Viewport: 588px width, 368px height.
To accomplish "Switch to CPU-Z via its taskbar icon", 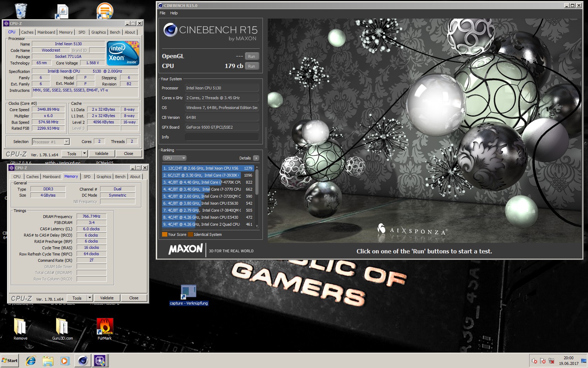I will (x=100, y=361).
